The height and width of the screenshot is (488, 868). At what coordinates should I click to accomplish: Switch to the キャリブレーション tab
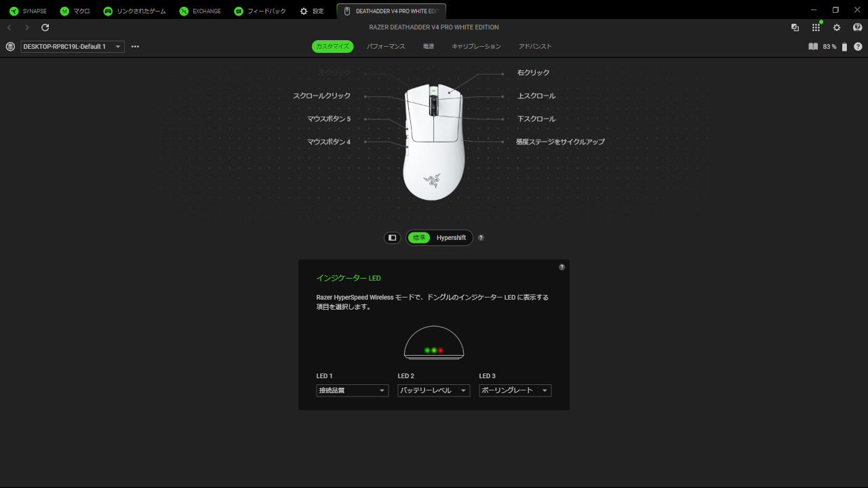tap(476, 46)
